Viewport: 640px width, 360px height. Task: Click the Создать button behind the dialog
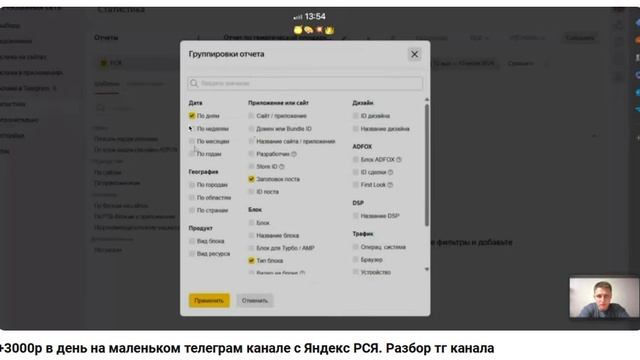pos(580,38)
